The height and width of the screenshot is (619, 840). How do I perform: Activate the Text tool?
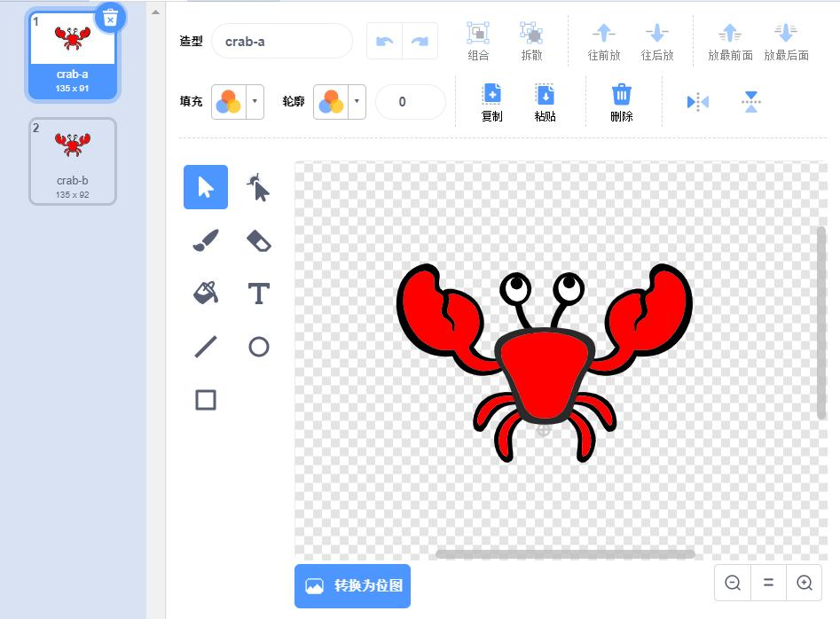coord(258,294)
